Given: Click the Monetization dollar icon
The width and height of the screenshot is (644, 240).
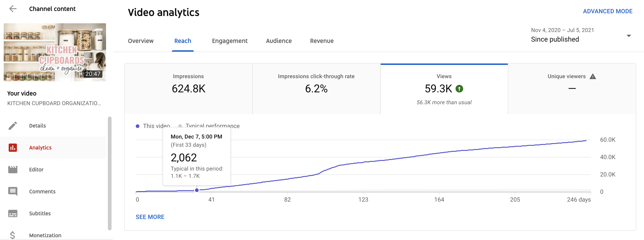Looking at the screenshot, I should point(13,235).
